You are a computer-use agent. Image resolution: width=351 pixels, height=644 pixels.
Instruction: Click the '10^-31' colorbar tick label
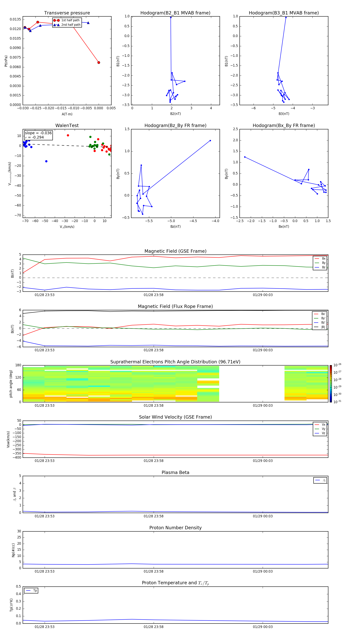point(337,402)
